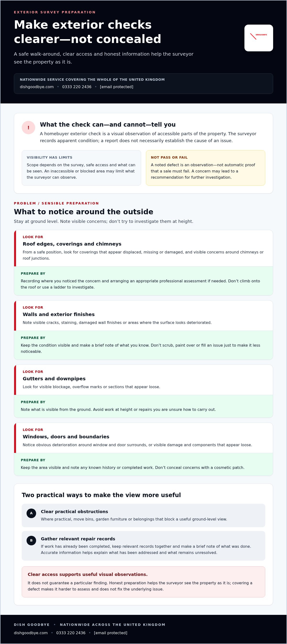This screenshot has width=287, height=644.
Task: Click Gutters and downpipes heading
Action: (54, 379)
